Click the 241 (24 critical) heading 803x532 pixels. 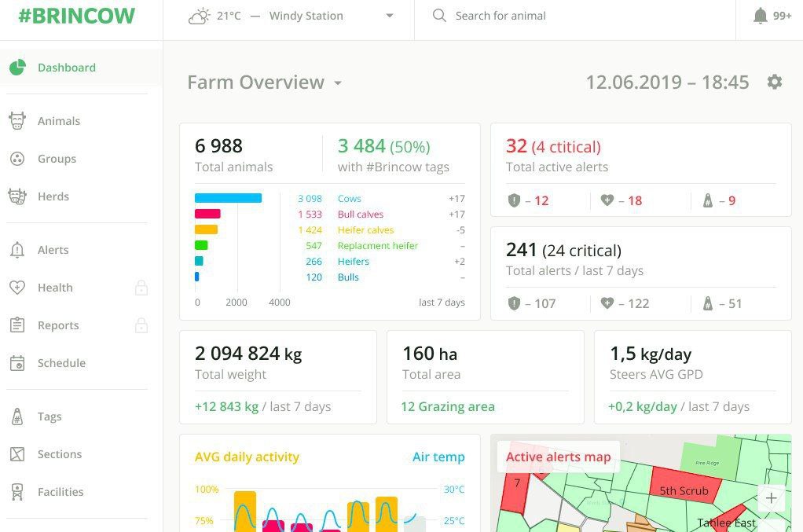pyautogui.click(x=563, y=250)
